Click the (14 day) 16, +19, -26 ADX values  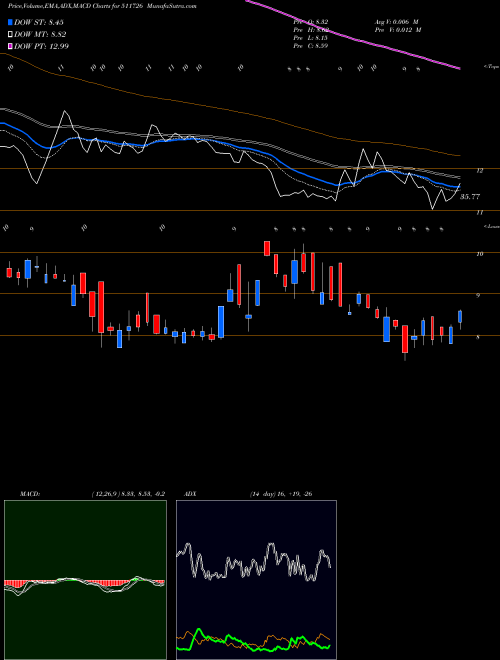click(x=281, y=494)
